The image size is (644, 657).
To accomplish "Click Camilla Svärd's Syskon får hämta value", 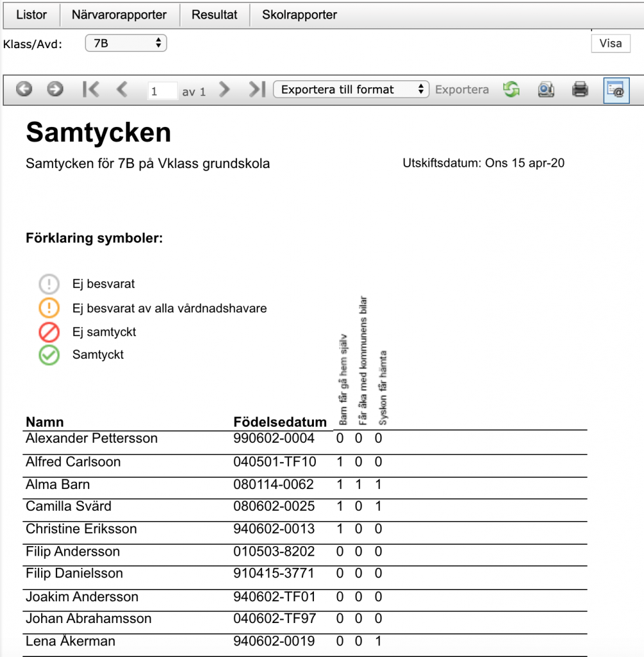I will 378,506.
